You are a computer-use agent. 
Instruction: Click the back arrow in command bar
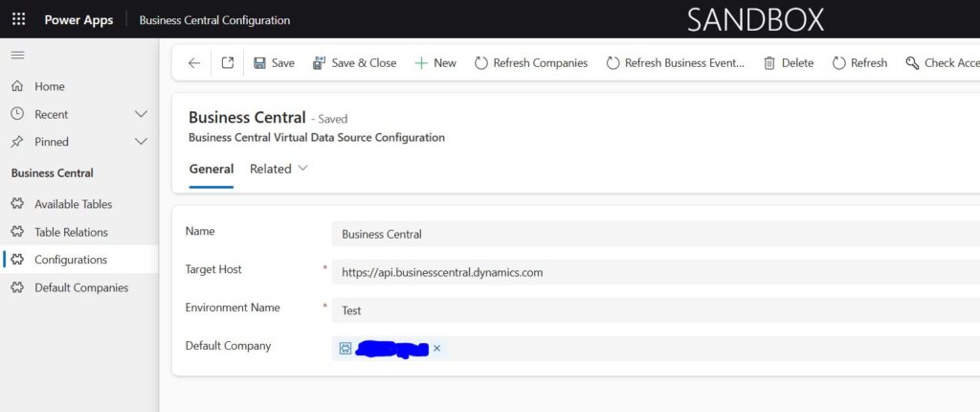[x=194, y=63]
